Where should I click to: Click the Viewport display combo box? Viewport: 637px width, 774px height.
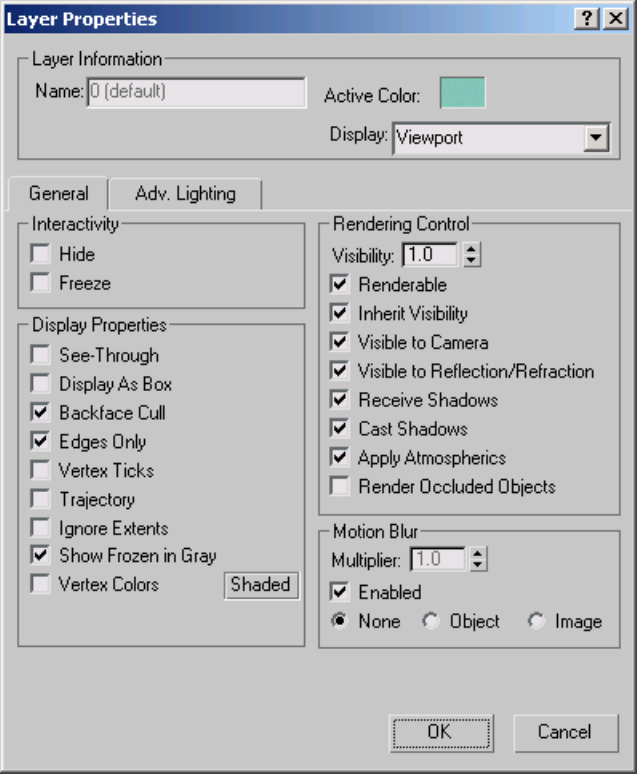[x=488, y=137]
